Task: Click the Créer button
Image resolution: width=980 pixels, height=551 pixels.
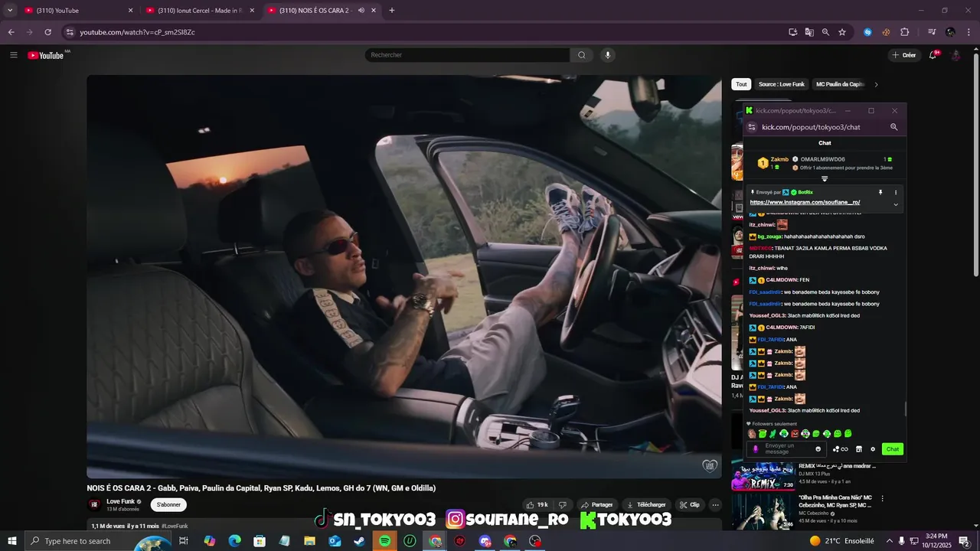Action: point(904,55)
